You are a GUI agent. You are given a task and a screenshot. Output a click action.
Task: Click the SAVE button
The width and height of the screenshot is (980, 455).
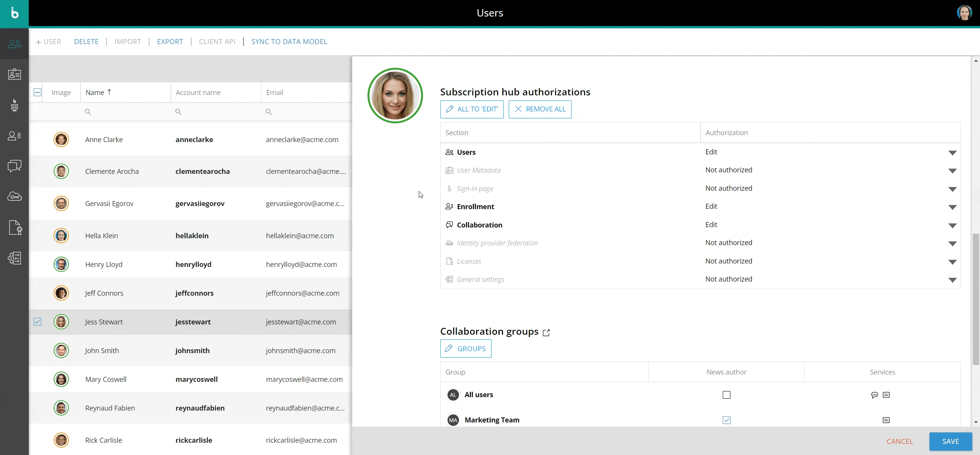coord(950,441)
